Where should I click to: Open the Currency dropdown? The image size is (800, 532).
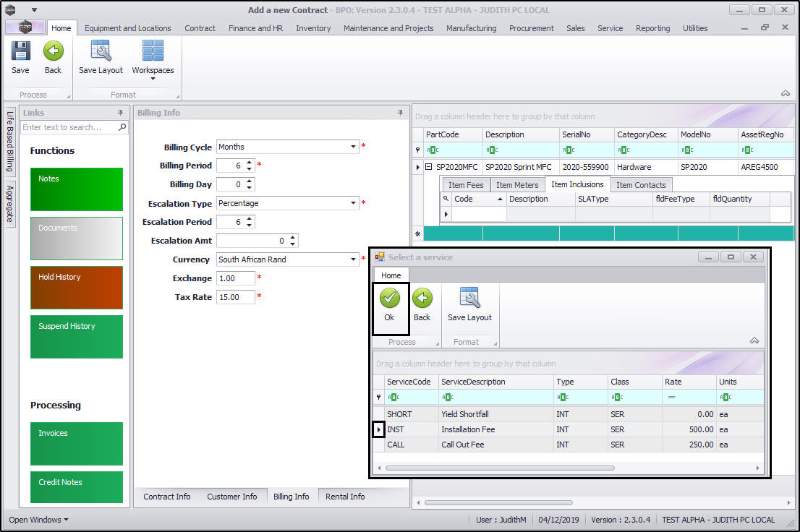point(354,259)
